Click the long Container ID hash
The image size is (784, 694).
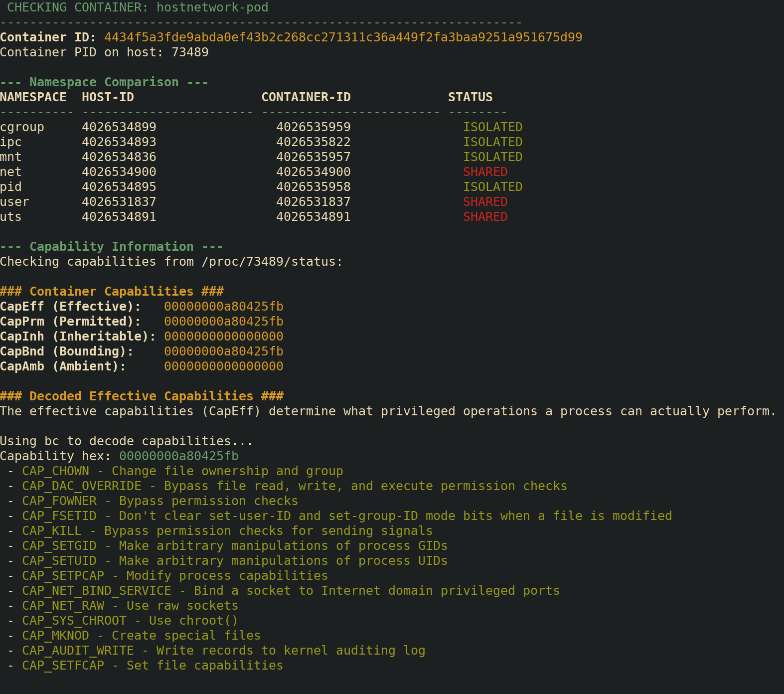pos(343,37)
